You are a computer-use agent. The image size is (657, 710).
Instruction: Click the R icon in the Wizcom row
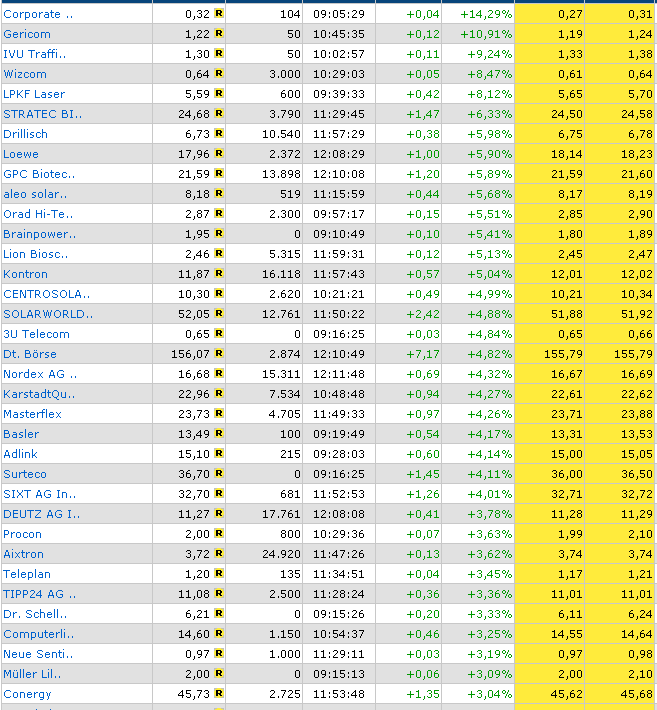click(x=219, y=74)
